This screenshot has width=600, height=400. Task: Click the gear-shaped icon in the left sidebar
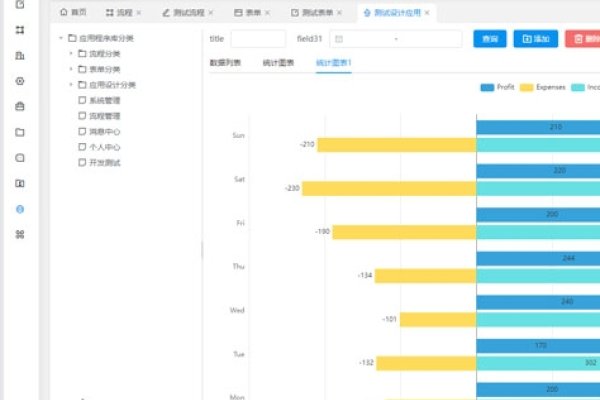pos(20,81)
